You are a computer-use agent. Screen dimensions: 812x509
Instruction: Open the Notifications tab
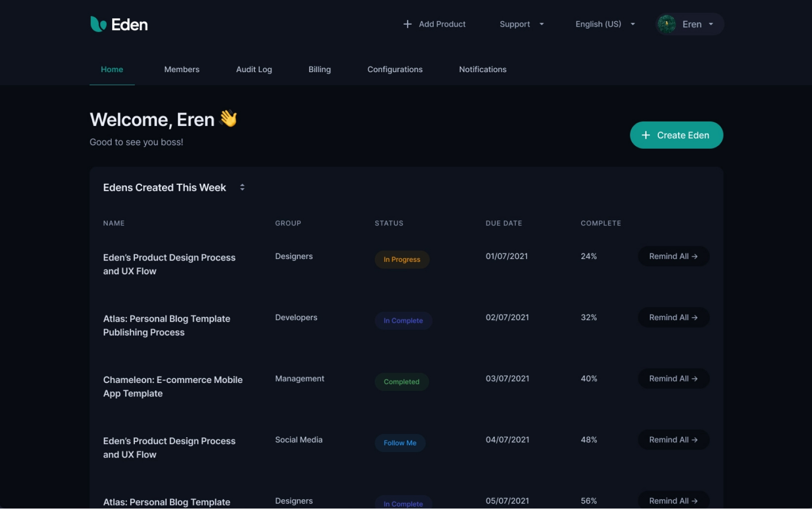(x=483, y=70)
